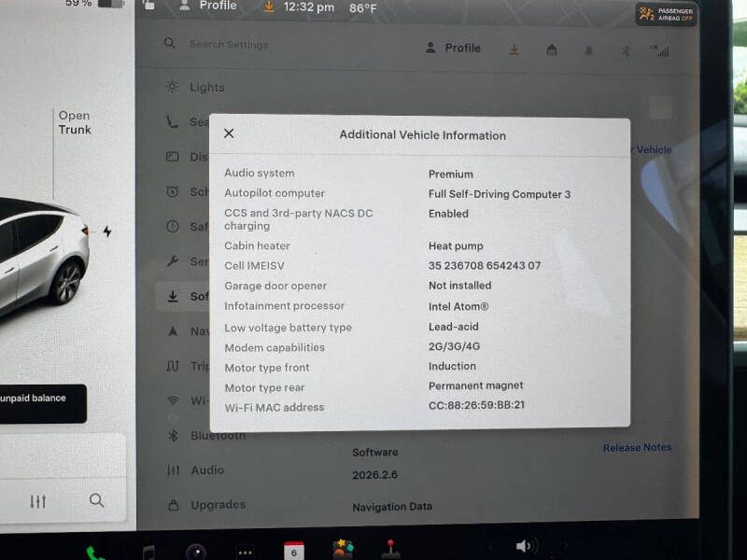Open the Lights settings menu

(x=195, y=87)
